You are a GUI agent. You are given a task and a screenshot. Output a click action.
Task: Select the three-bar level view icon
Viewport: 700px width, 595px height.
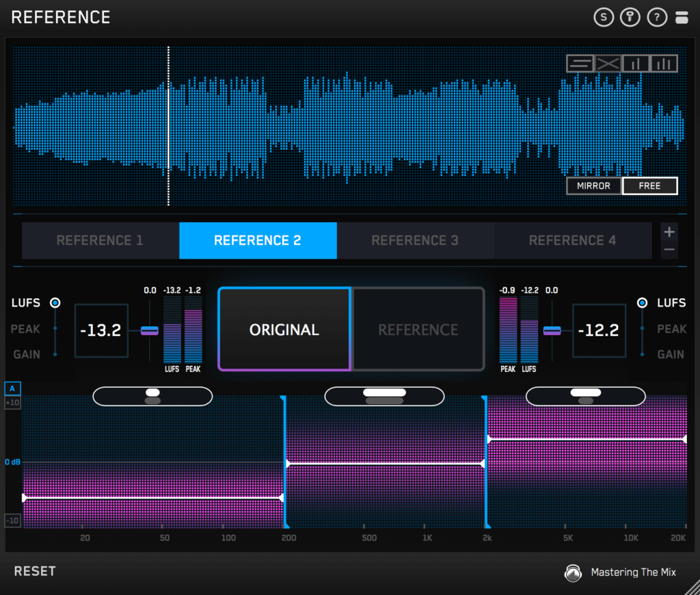coord(663,63)
